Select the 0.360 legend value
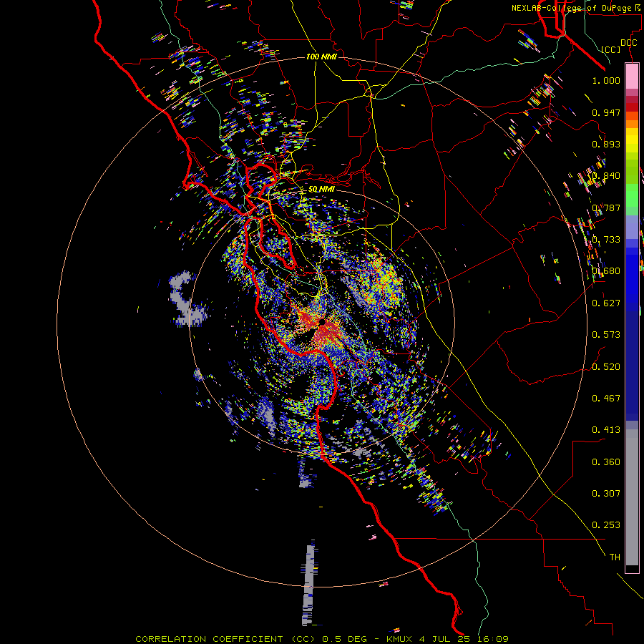 (606, 462)
